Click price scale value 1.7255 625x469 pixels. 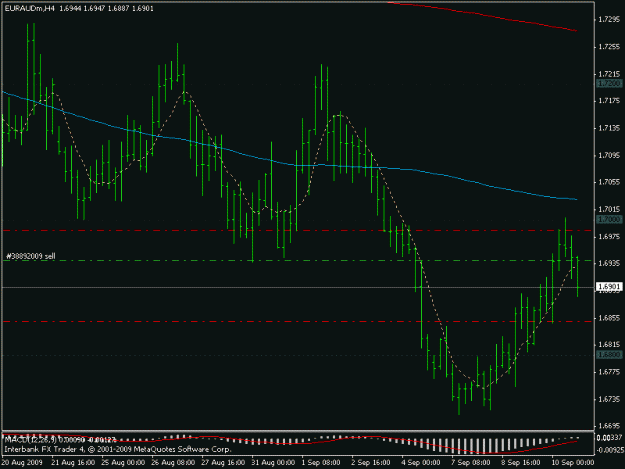pyautogui.click(x=609, y=47)
